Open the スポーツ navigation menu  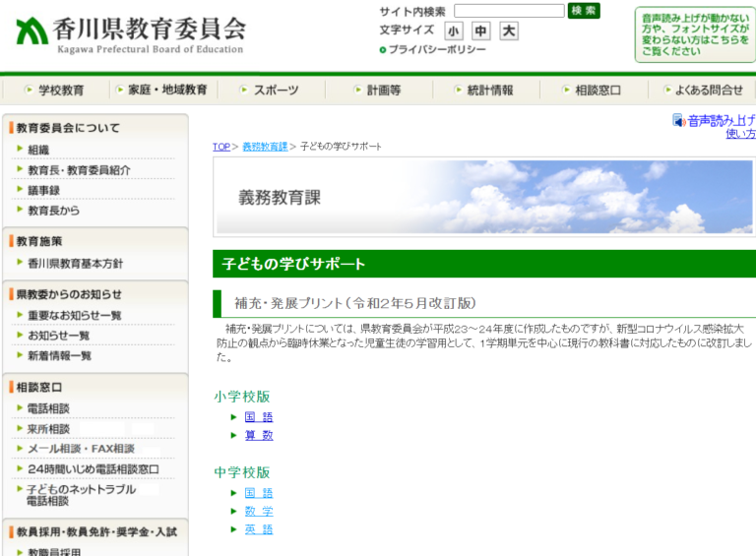(270, 91)
